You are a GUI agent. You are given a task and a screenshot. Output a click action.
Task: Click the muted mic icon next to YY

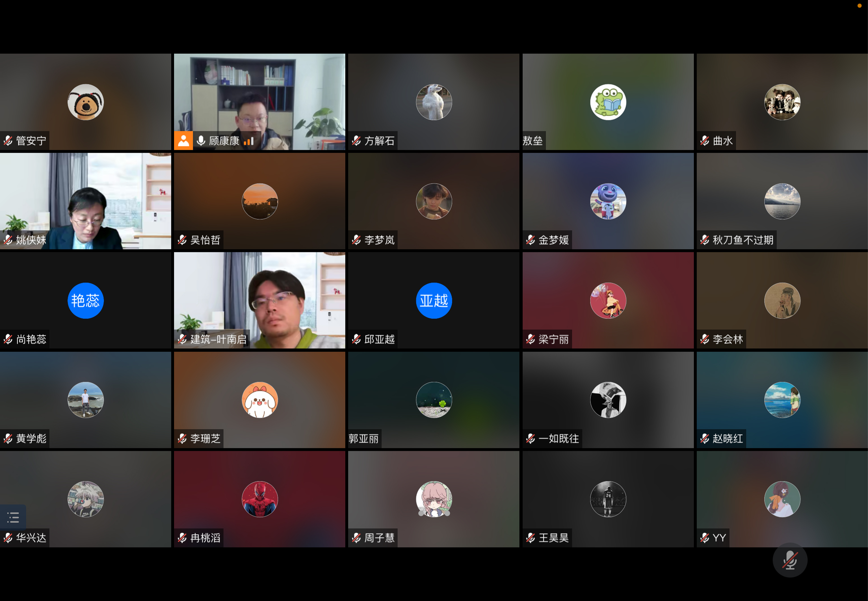[x=705, y=538]
